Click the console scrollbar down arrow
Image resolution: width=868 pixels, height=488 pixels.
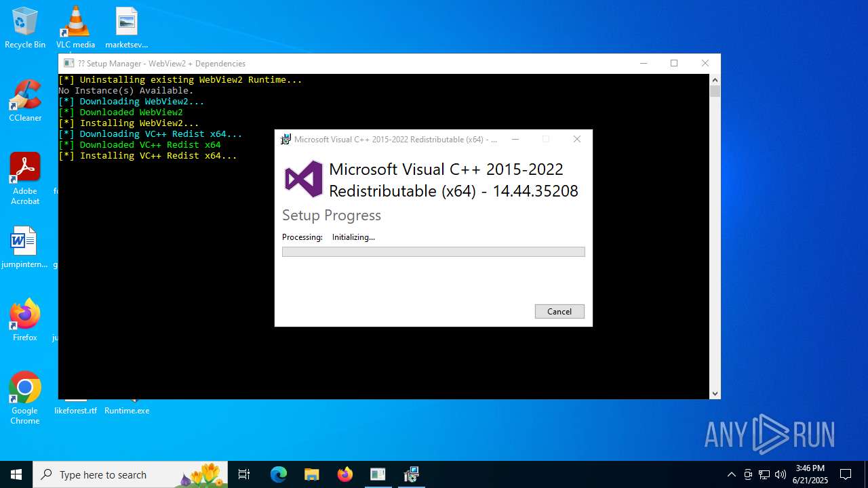click(715, 393)
